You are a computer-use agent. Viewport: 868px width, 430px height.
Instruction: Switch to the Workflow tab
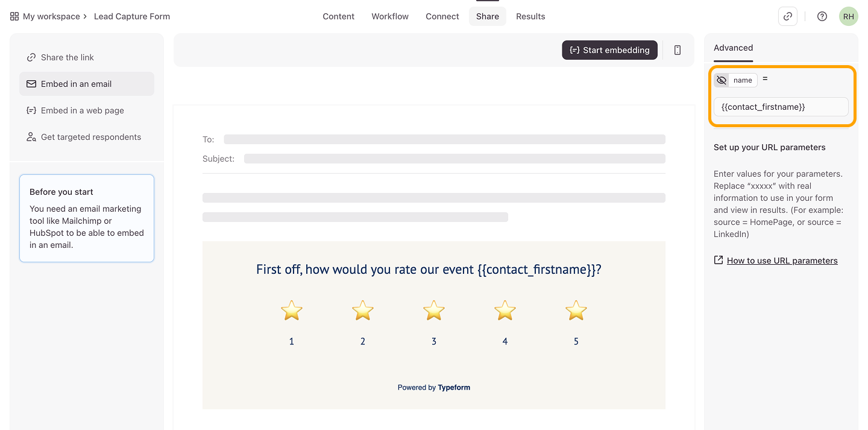pos(390,16)
